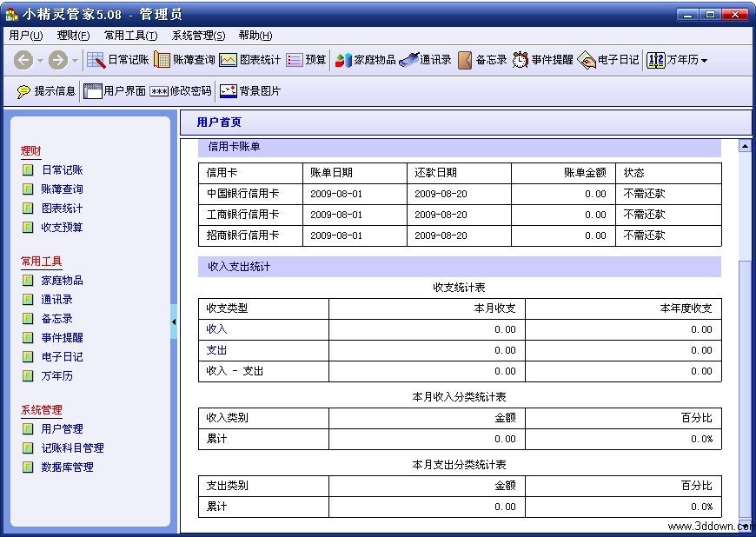Open back history dropdown arrow
Screen dimensions: 756x537
41,61
